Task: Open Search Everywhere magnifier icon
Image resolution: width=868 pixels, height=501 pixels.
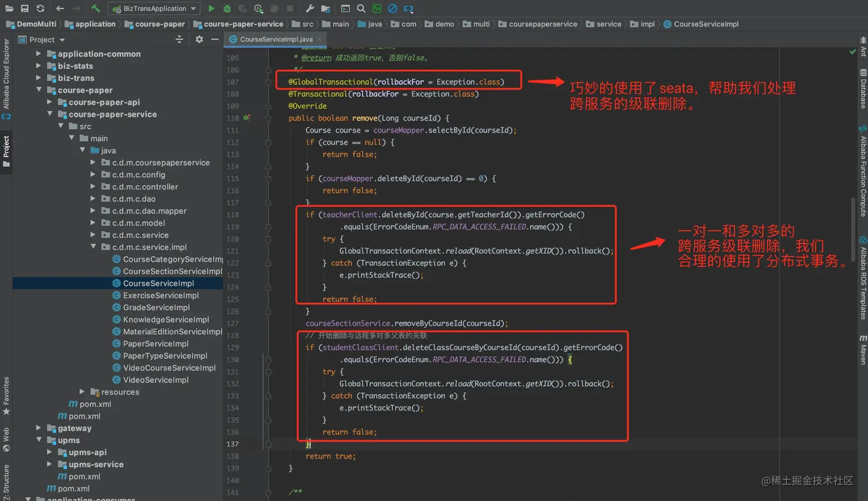Action: pyautogui.click(x=361, y=9)
